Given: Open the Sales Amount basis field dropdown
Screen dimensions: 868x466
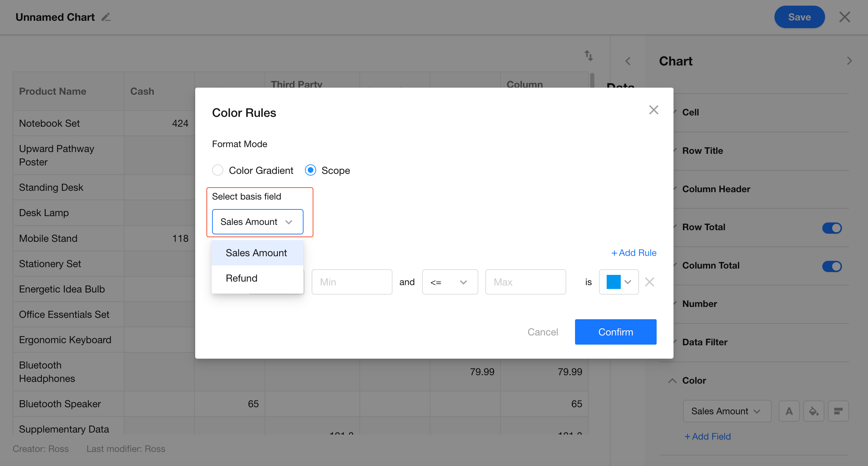Looking at the screenshot, I should tap(257, 222).
